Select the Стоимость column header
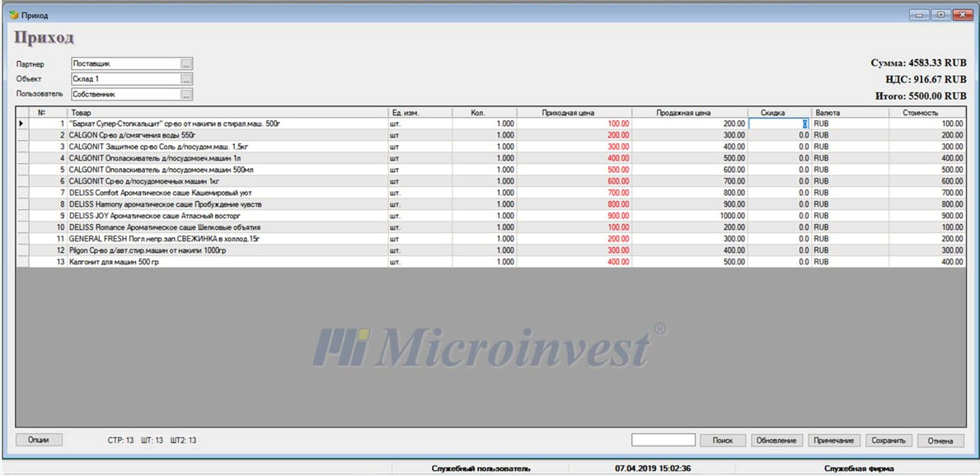This screenshot has height=476, width=980. 926,112
